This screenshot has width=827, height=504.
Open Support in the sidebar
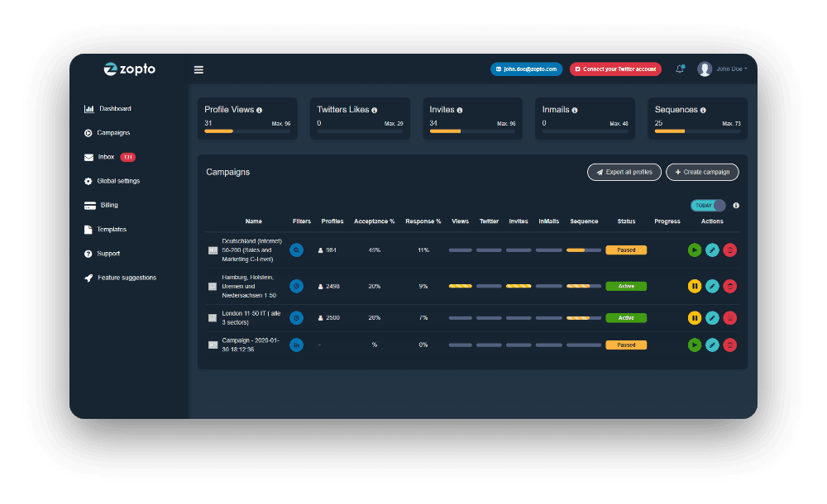point(102,254)
